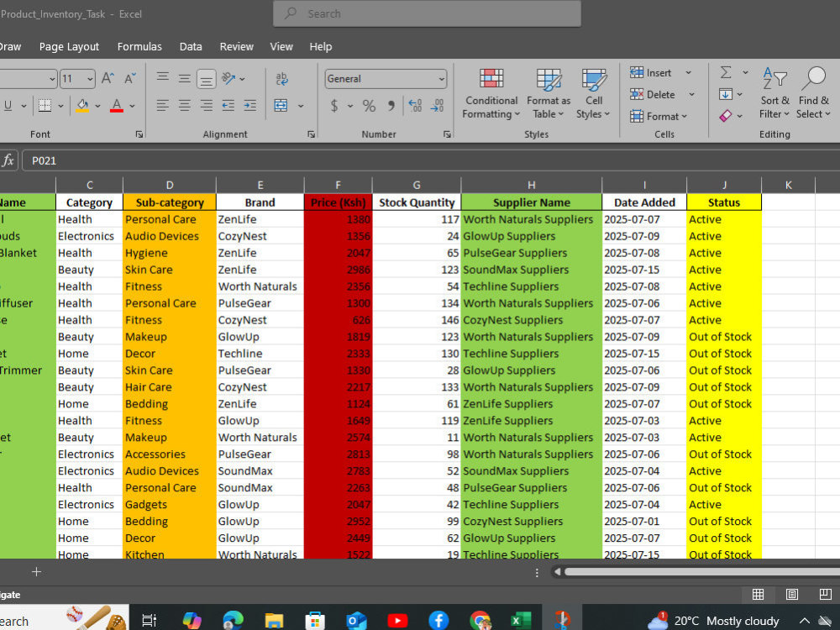Open the Find & Select menu
Screen dimensions: 840x630
point(813,93)
